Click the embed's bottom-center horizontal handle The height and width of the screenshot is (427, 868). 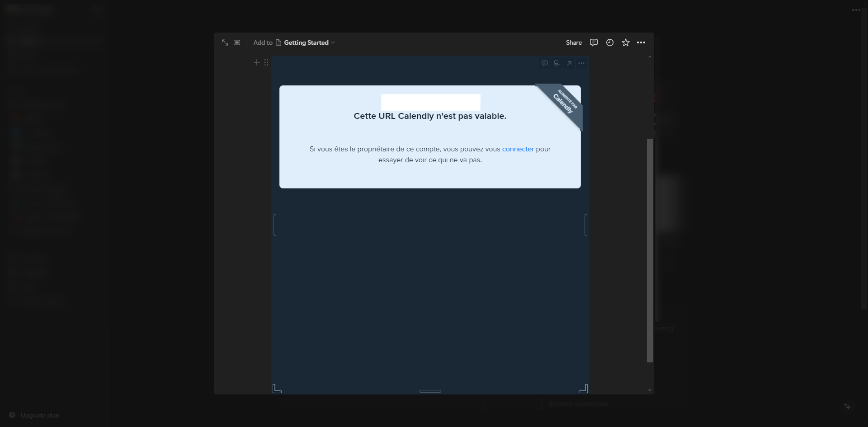coord(430,391)
